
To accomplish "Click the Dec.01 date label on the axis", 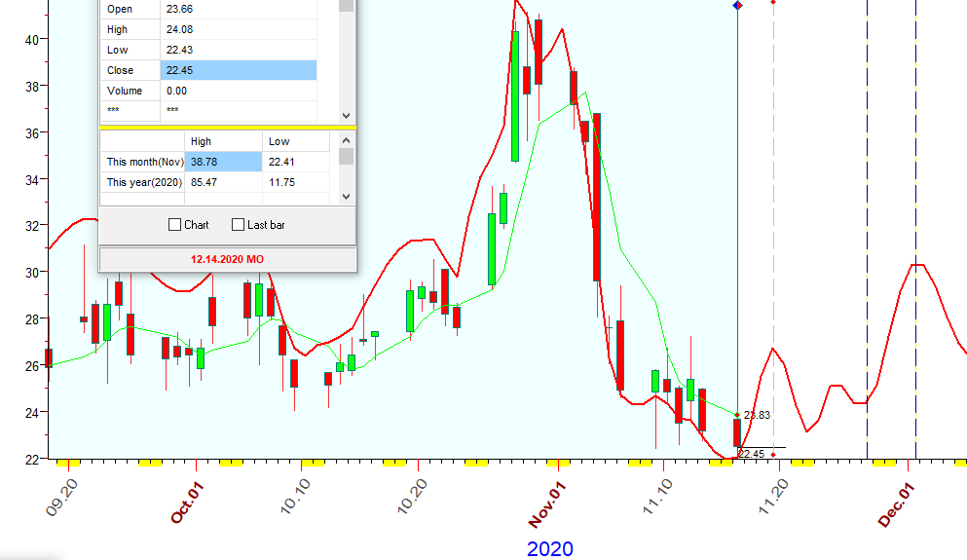I will 896,504.
